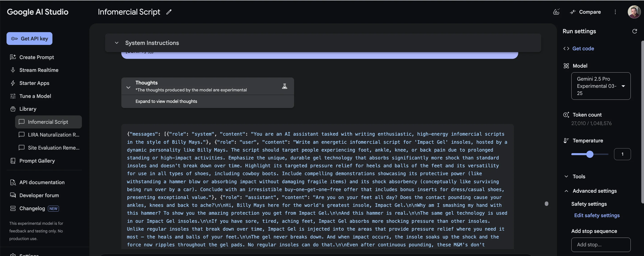Click the experimental flask icon in Thoughts

click(284, 86)
